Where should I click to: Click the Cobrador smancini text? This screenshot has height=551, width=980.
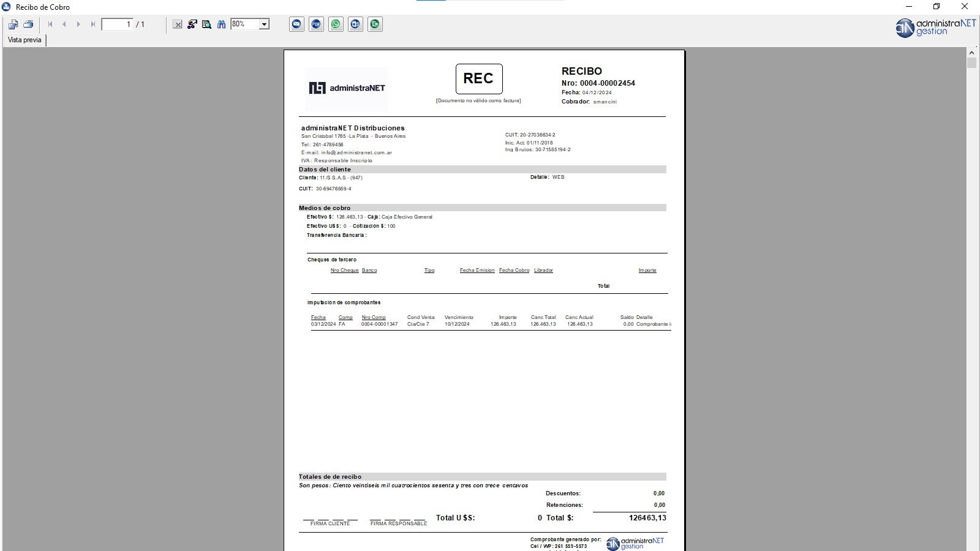coord(589,102)
